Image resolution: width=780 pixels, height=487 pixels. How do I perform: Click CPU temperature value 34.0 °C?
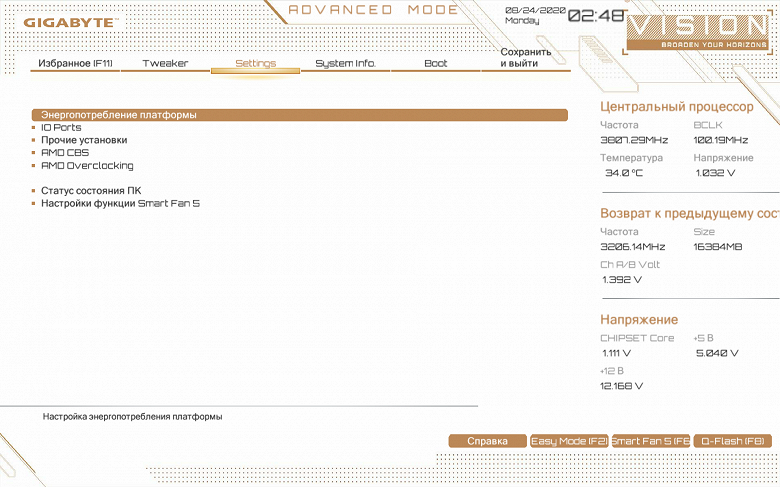coord(624,173)
